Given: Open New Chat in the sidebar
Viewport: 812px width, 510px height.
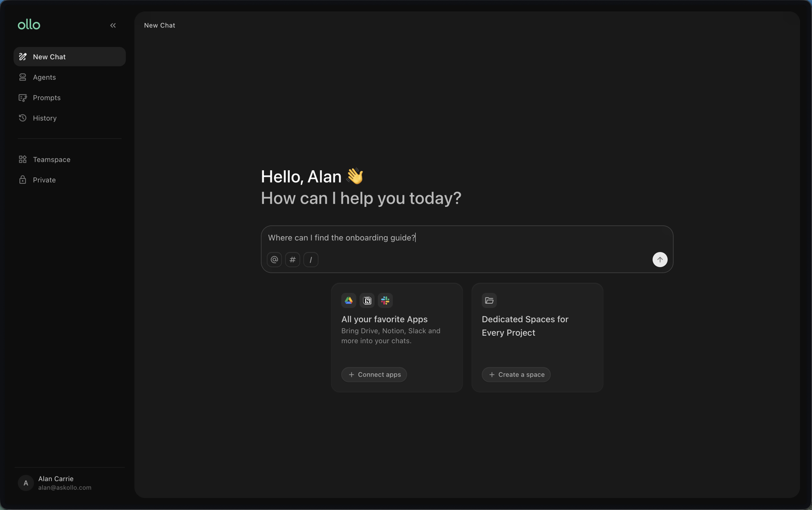Looking at the screenshot, I should click(70, 57).
